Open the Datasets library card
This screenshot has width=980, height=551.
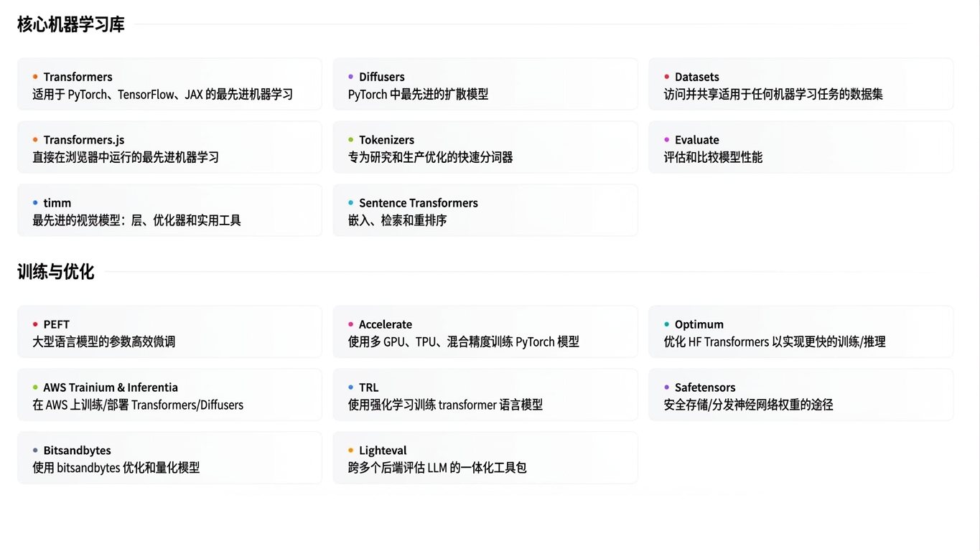pyautogui.click(x=801, y=85)
